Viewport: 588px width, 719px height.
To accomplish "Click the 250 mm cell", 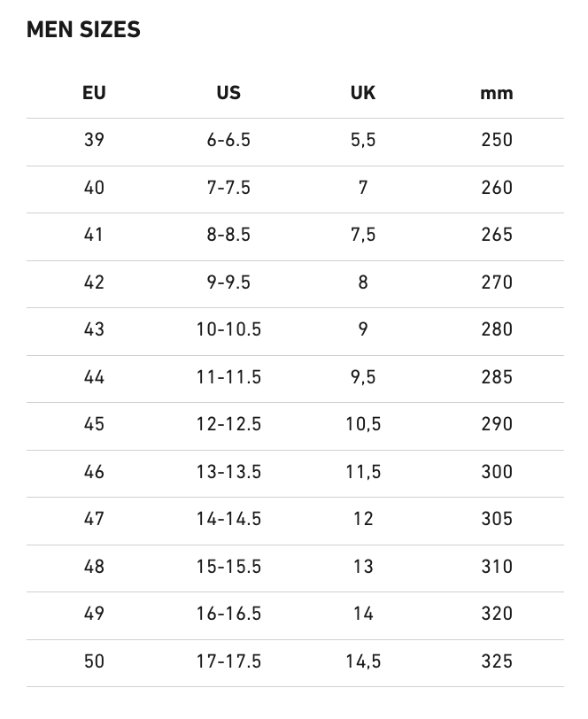I will (x=497, y=140).
